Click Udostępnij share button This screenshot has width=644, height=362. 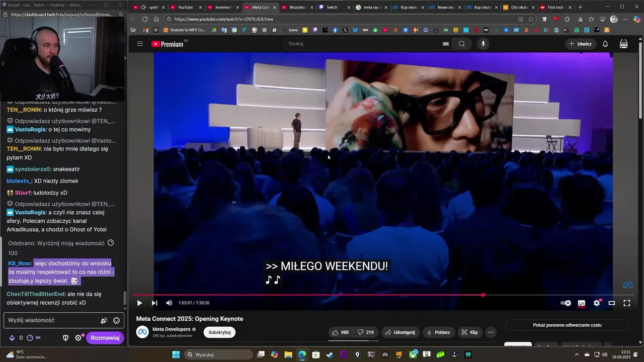(x=400, y=332)
